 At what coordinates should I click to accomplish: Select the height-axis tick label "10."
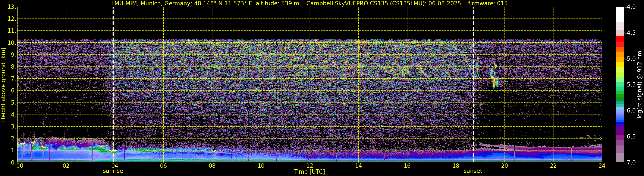click(x=12, y=43)
